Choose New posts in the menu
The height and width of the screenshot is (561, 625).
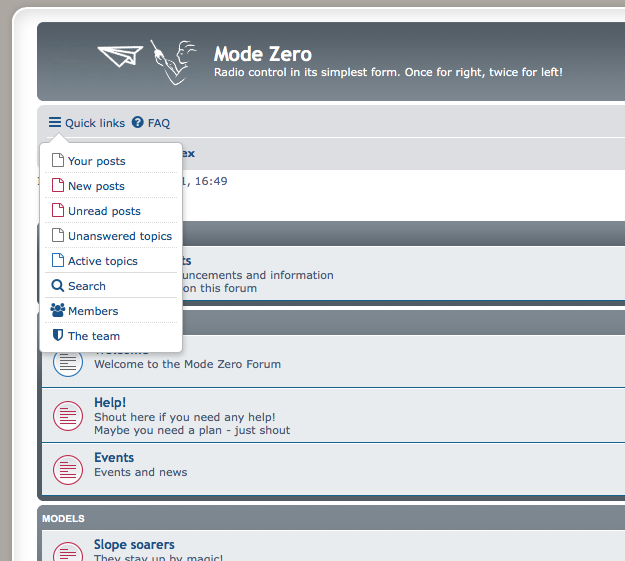96,186
